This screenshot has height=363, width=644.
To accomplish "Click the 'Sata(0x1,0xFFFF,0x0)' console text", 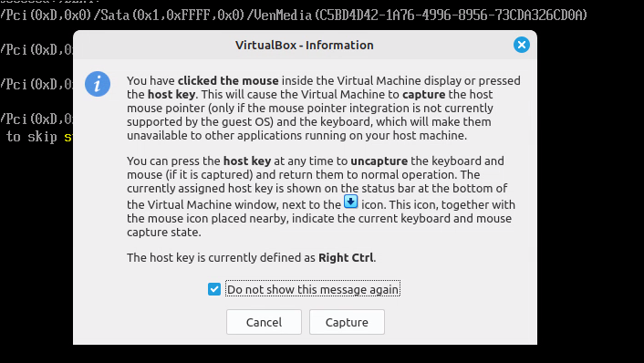I will coord(172,16).
